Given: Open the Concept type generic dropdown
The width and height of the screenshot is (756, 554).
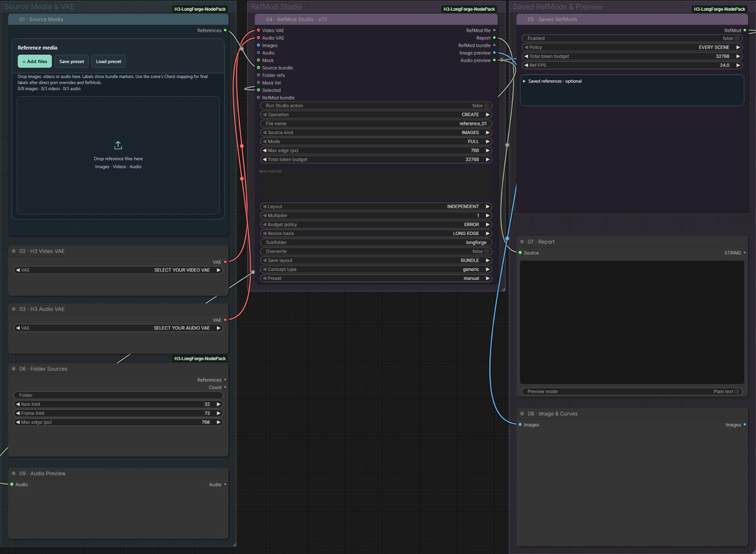Looking at the screenshot, I should pos(376,269).
